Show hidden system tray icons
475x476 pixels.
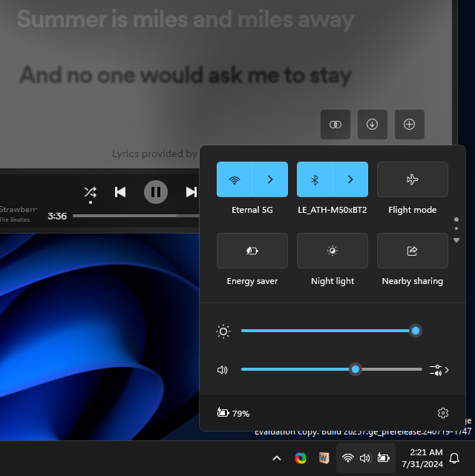point(277,458)
